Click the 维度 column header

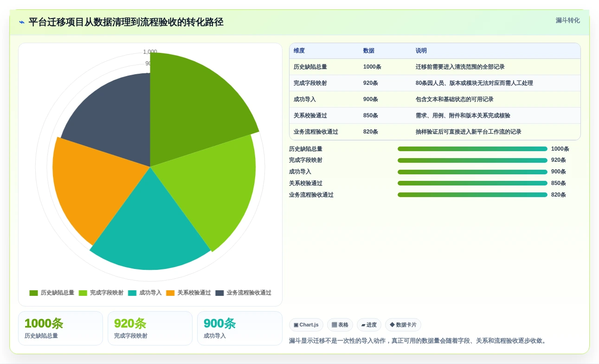click(299, 51)
